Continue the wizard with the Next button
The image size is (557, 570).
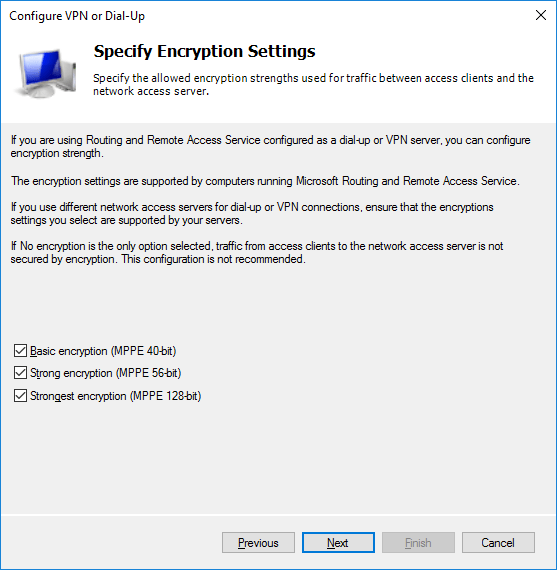tap(338, 543)
